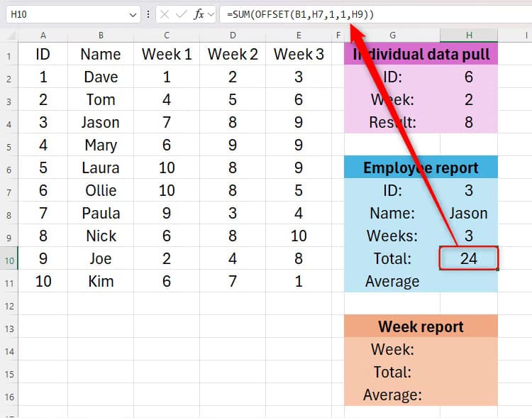Select column D header
This screenshot has width=532, height=418.
pyautogui.click(x=233, y=35)
